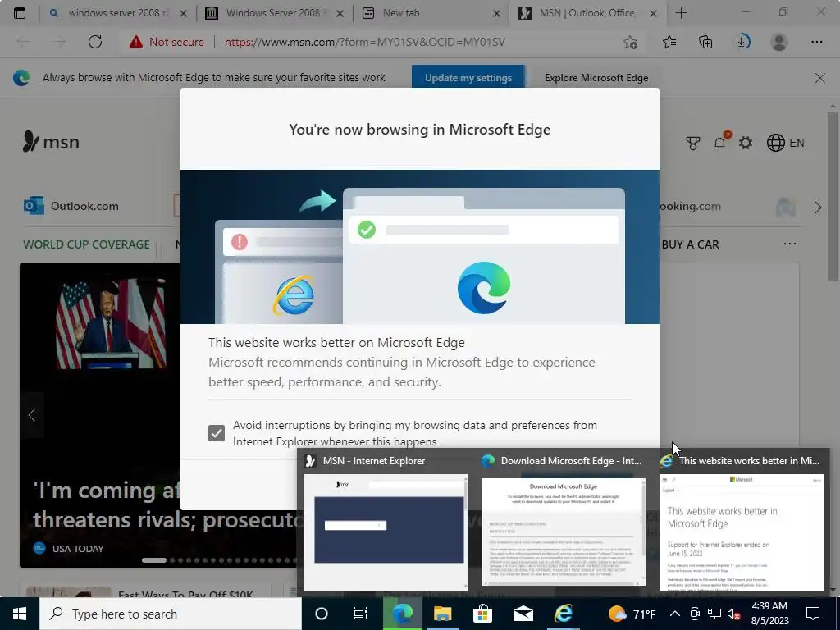Image resolution: width=840 pixels, height=630 pixels.
Task: Open the Action Center notification icon
Action: click(x=813, y=614)
